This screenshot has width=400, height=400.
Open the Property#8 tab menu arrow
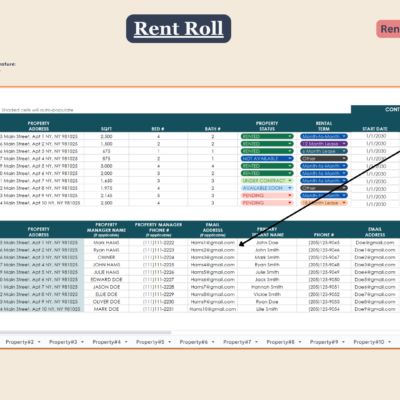click(300, 342)
